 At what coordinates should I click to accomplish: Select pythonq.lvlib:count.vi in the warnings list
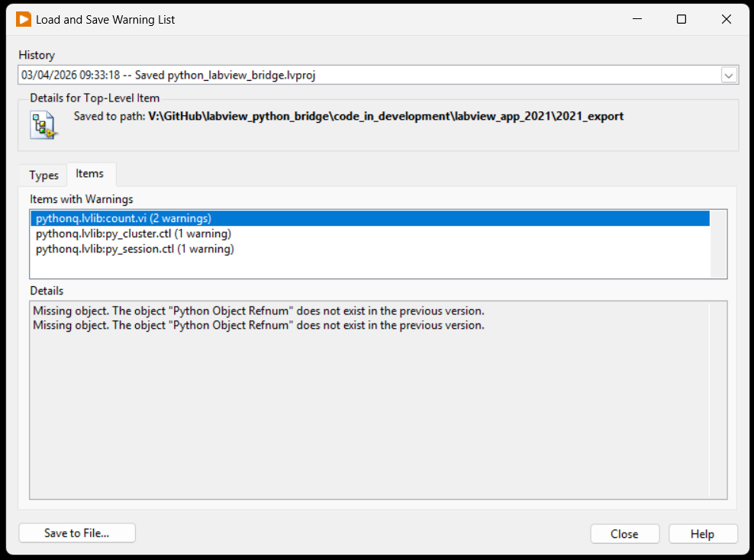[x=124, y=219]
